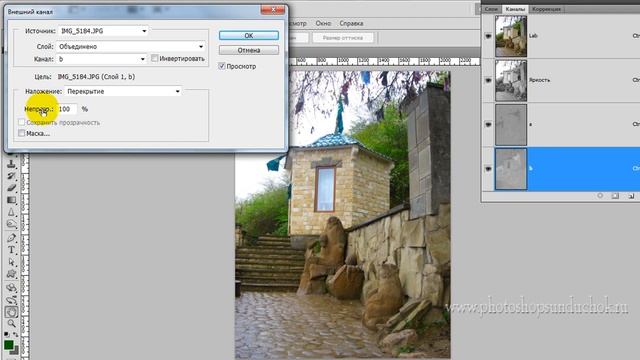Image resolution: width=640 pixels, height=360 pixels.
Task: Enable the Инвертировать checkbox
Action: 154,58
